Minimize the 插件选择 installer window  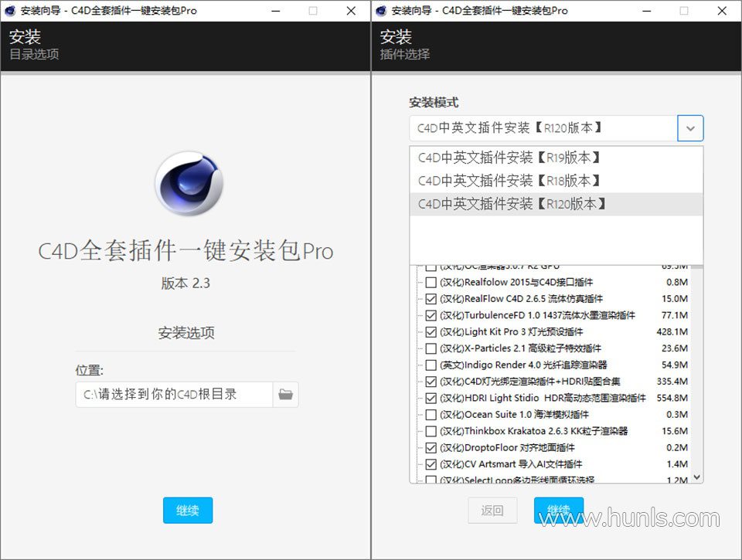(647, 10)
